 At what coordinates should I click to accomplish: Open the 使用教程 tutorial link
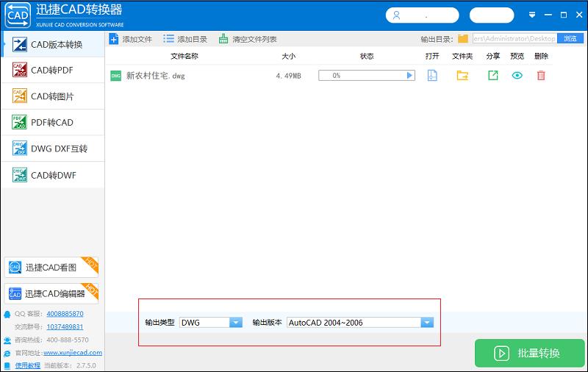point(28,365)
